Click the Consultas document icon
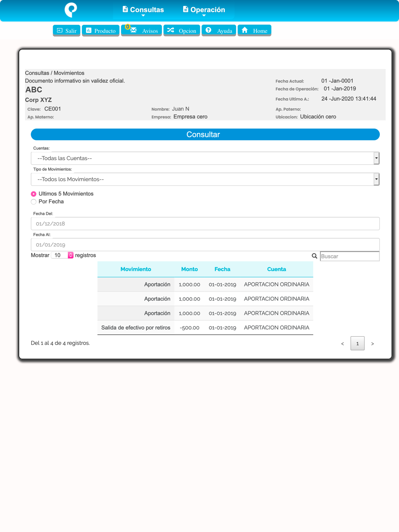 [125, 9]
